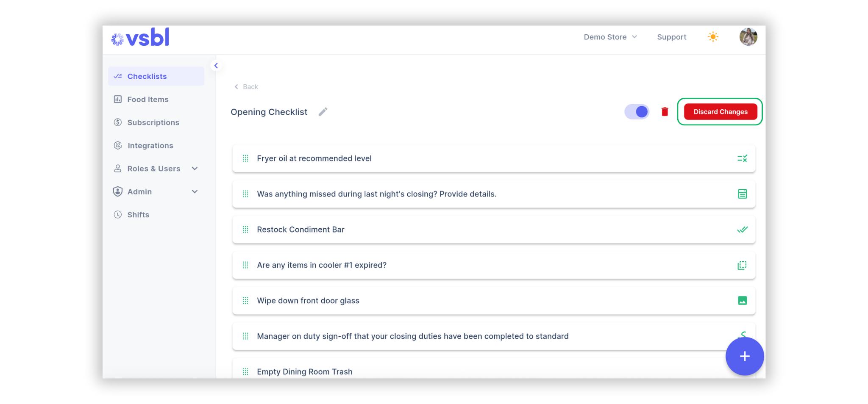Viewport: 868px width, 404px height.
Task: Click the scan icon on cooler #1 expired item
Action: 742,265
